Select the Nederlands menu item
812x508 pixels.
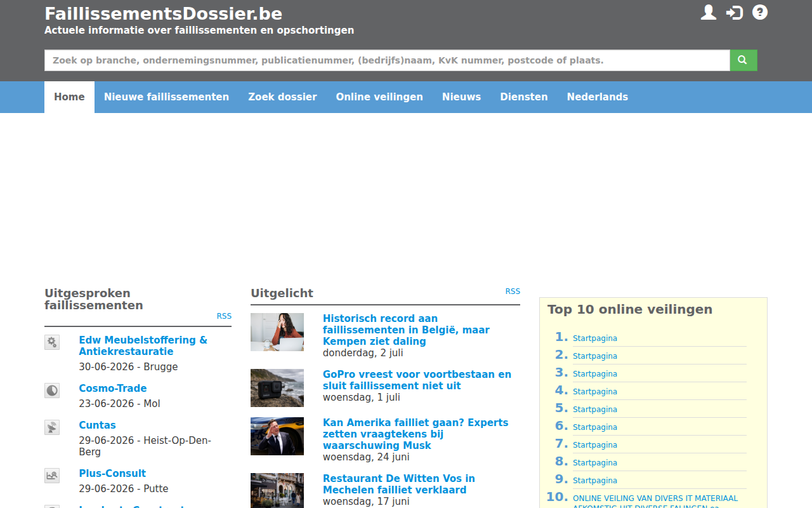pos(598,97)
